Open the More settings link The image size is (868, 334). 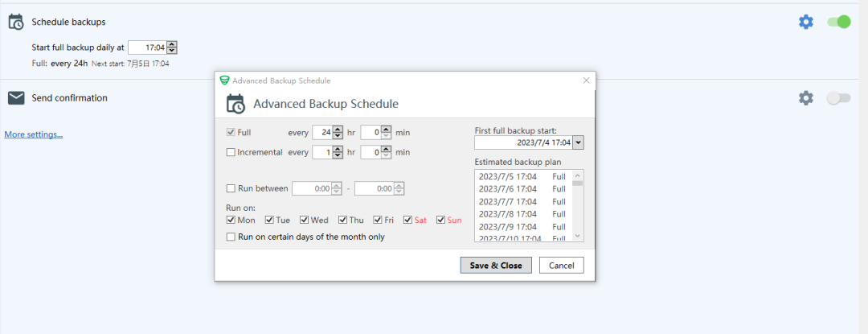[34, 134]
